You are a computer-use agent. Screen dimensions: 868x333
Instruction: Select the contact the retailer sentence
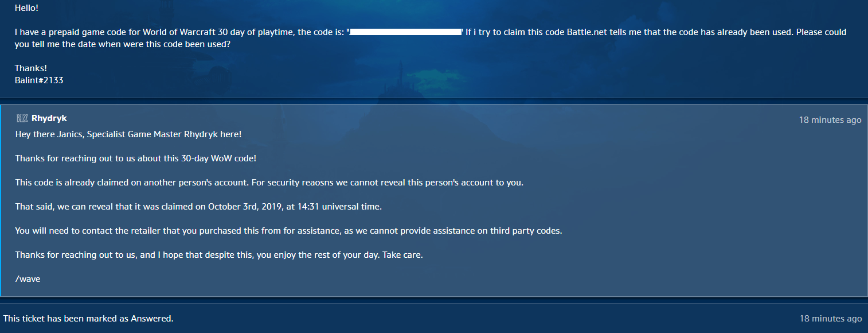[288, 231]
